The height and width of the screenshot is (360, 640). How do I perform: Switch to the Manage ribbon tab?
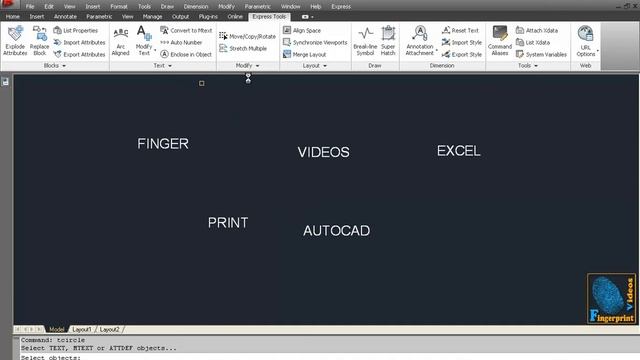[x=152, y=17]
